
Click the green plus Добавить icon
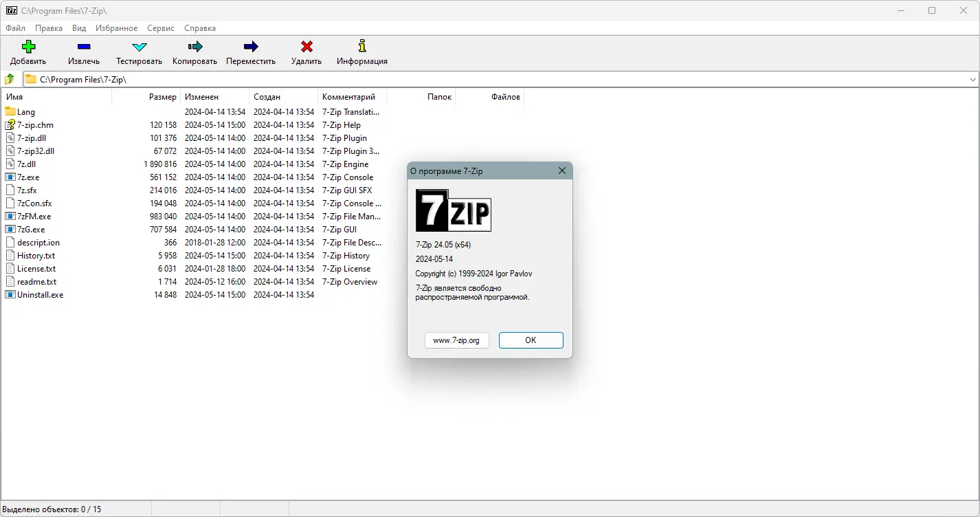point(28,47)
